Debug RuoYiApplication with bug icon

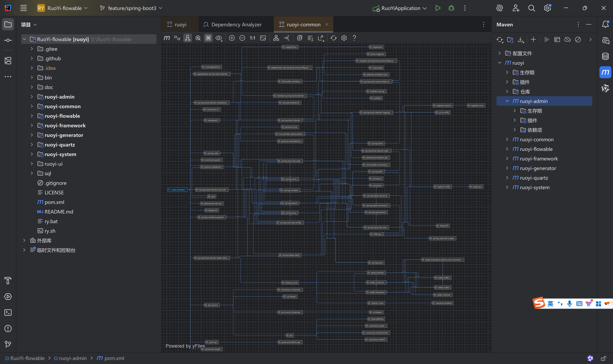(451, 8)
